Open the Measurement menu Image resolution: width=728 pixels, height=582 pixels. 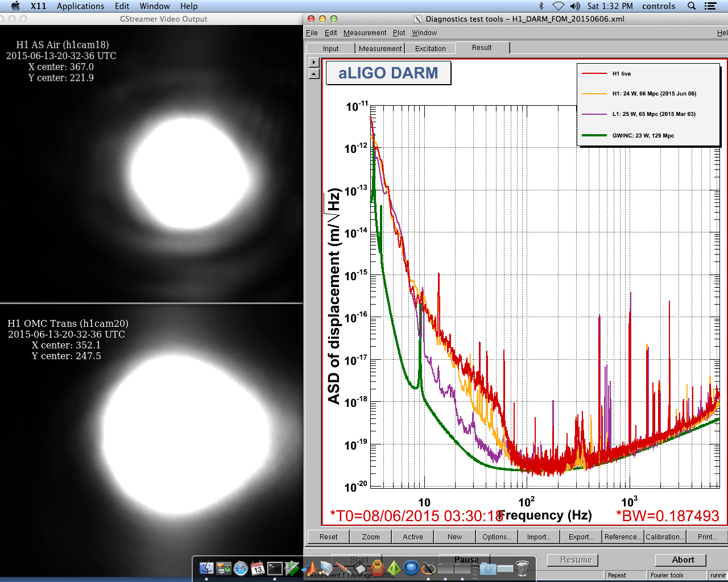[x=365, y=33]
